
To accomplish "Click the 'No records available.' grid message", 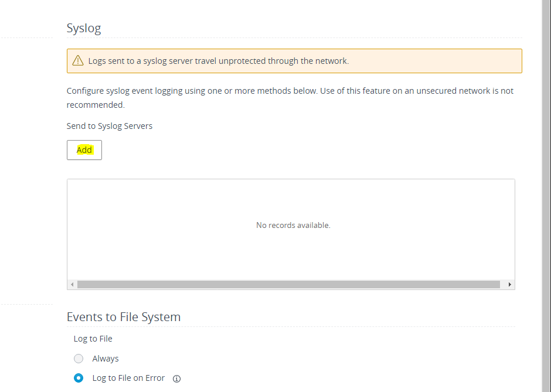I will [294, 225].
